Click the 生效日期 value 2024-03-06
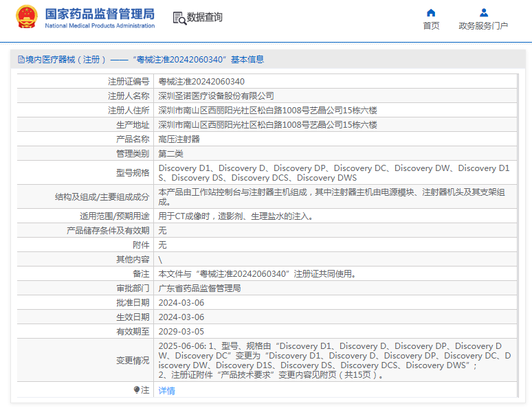 [181, 317]
